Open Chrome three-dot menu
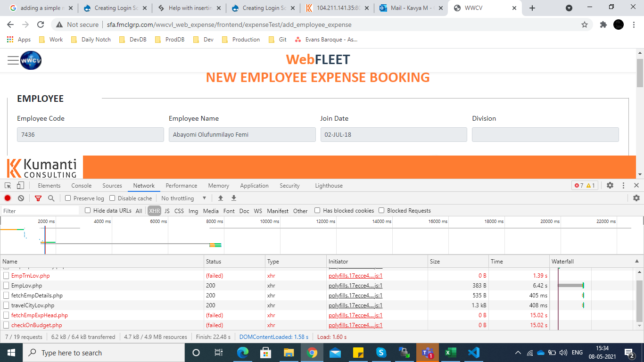This screenshot has width=644, height=362. (x=634, y=25)
